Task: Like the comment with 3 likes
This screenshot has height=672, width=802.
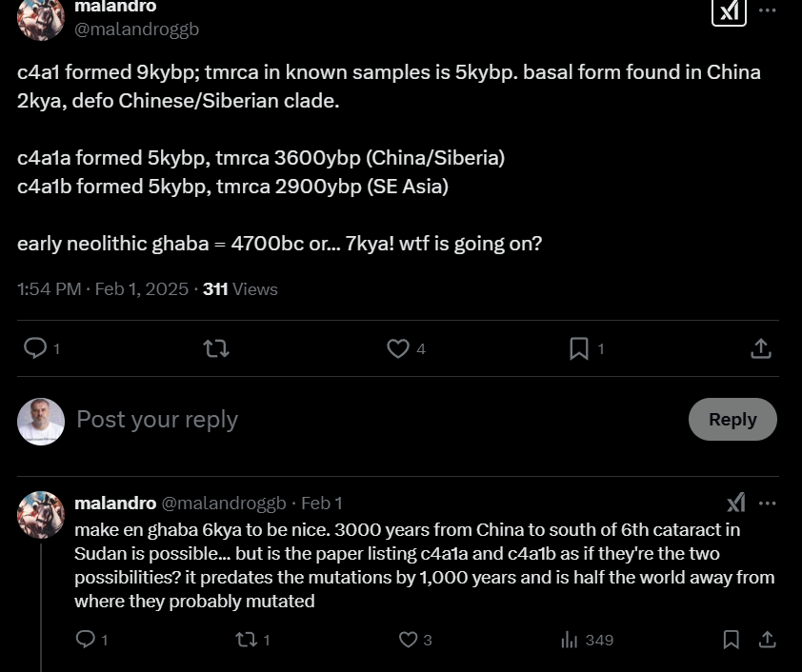Action: (x=408, y=640)
